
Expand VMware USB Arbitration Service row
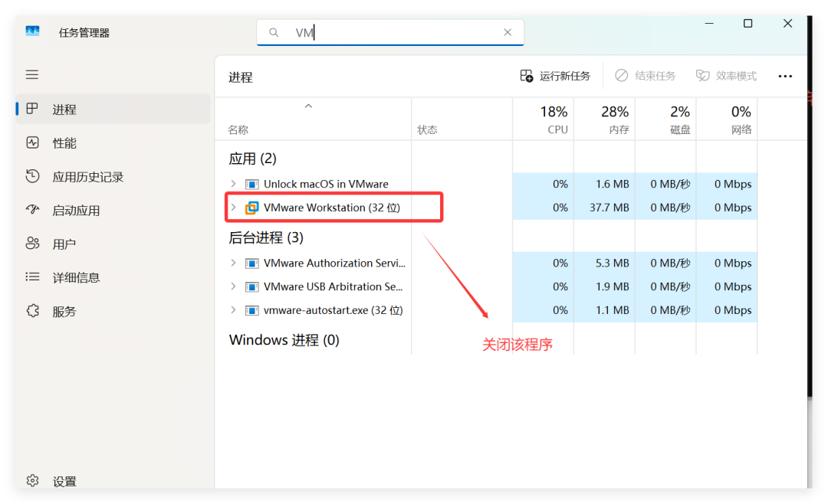tap(233, 286)
